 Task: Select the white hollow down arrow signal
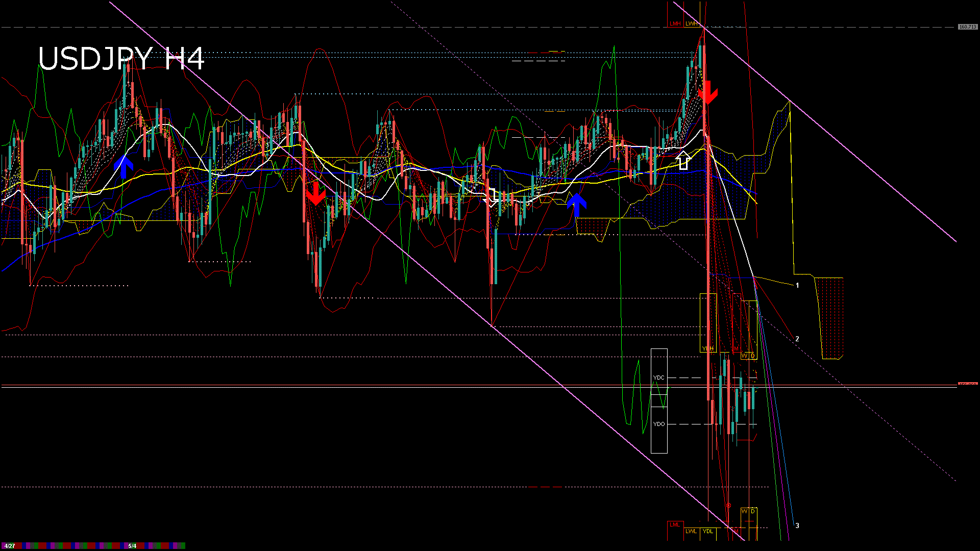click(492, 197)
